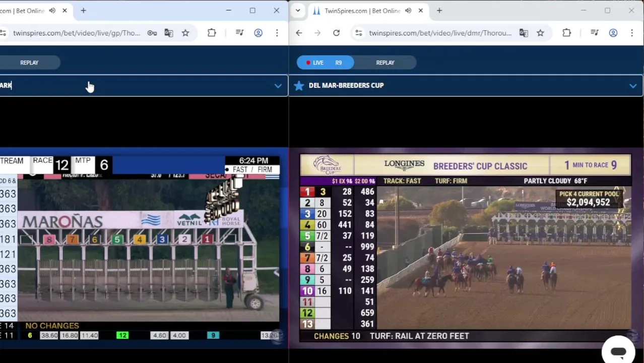Toggle favorite star for Del Mar track
Screen dimensions: 644x363
299,86
